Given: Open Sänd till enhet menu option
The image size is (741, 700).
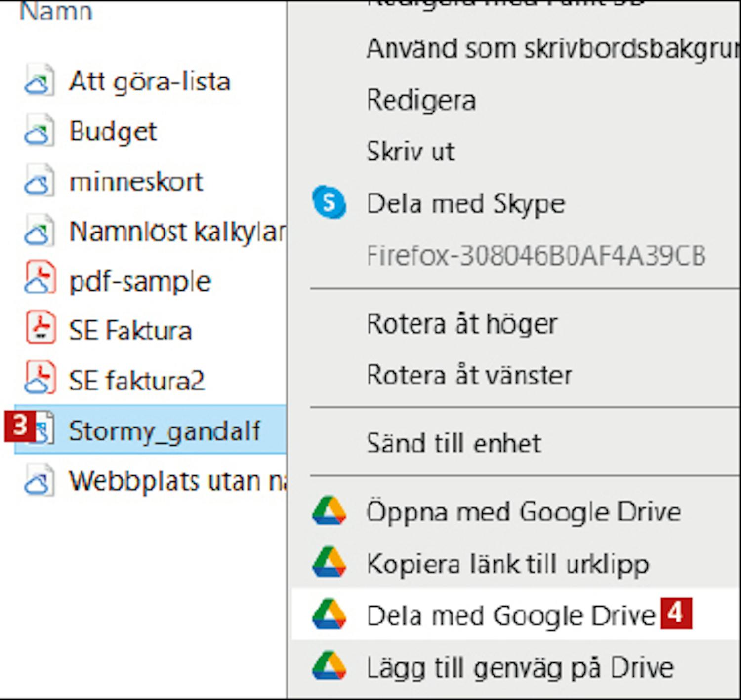Looking at the screenshot, I should (453, 443).
